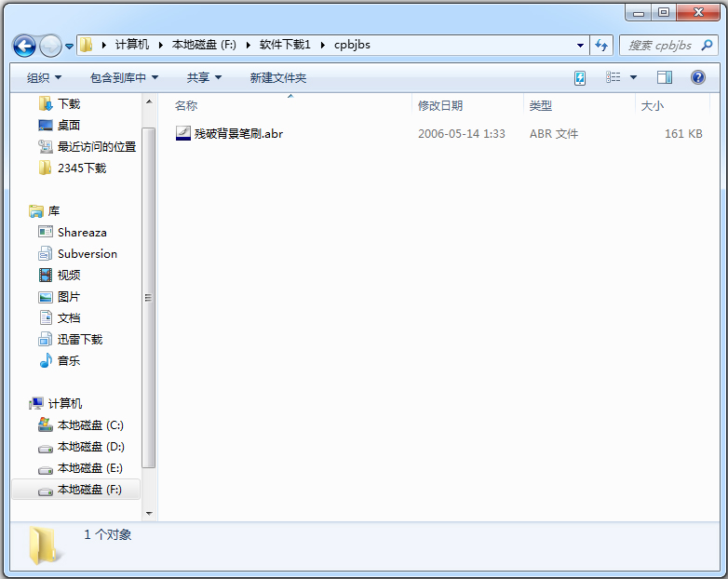This screenshot has height=579, width=728.
Task: Click the 新建文件夹 button
Action: point(277,78)
